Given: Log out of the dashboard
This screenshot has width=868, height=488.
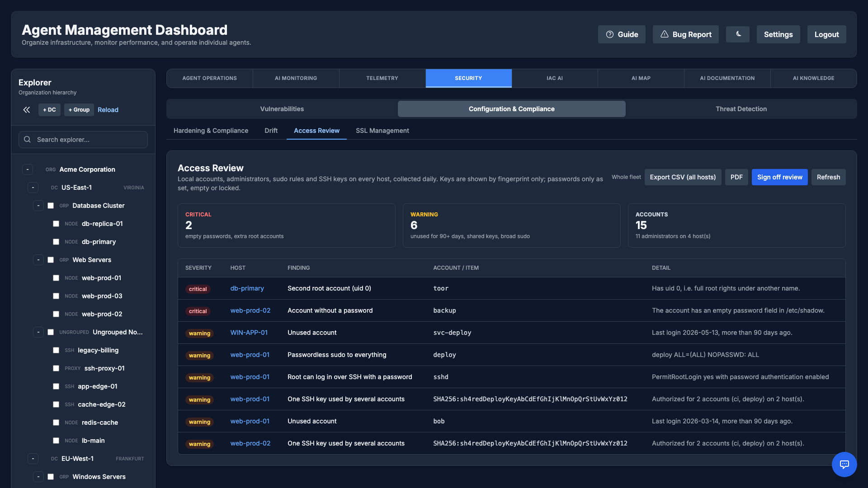Looking at the screenshot, I should click(x=827, y=34).
